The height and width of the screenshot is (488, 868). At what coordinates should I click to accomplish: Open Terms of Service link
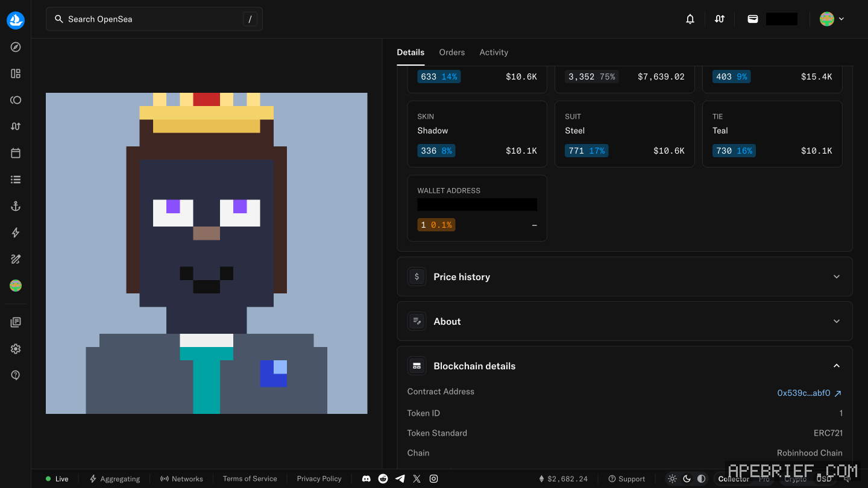click(250, 479)
